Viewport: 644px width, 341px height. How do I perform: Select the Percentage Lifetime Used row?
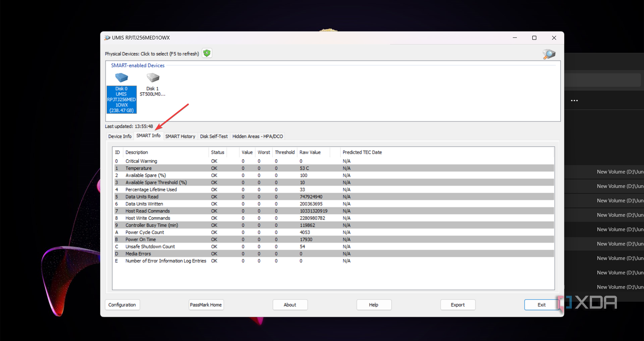333,190
